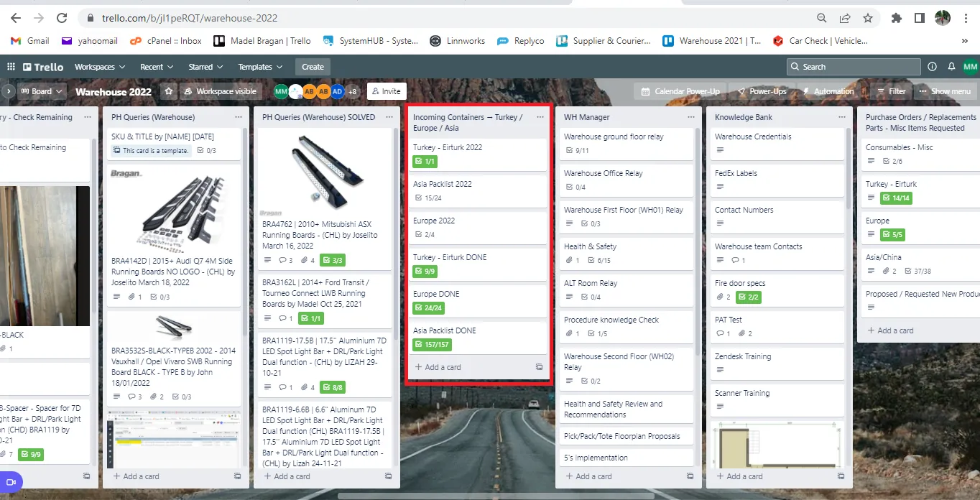Go back in browser history

16,18
